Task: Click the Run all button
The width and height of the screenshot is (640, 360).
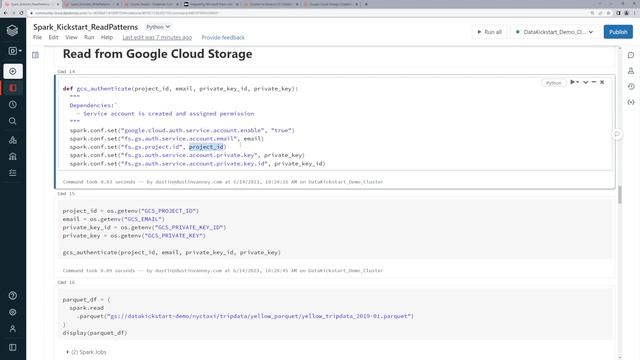Action: [489, 32]
